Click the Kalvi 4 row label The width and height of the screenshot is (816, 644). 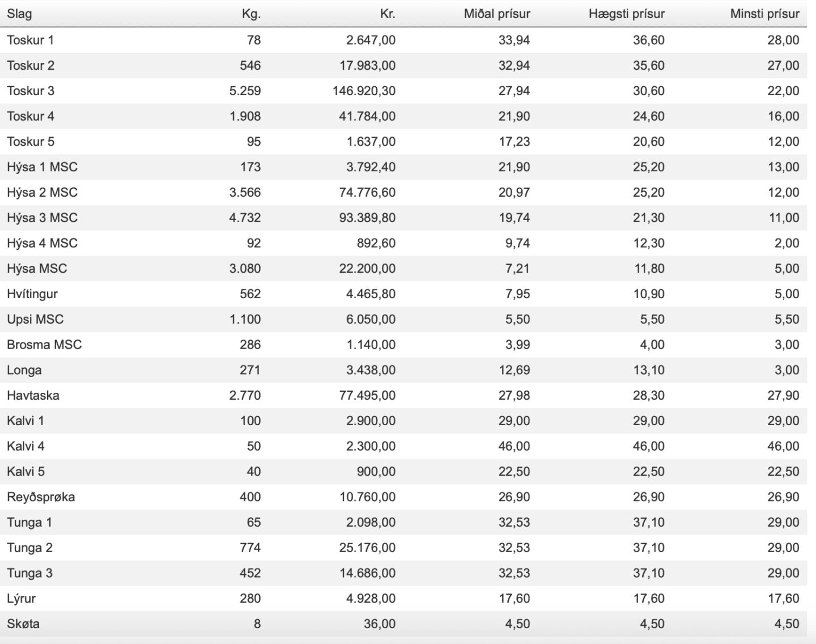point(25,446)
